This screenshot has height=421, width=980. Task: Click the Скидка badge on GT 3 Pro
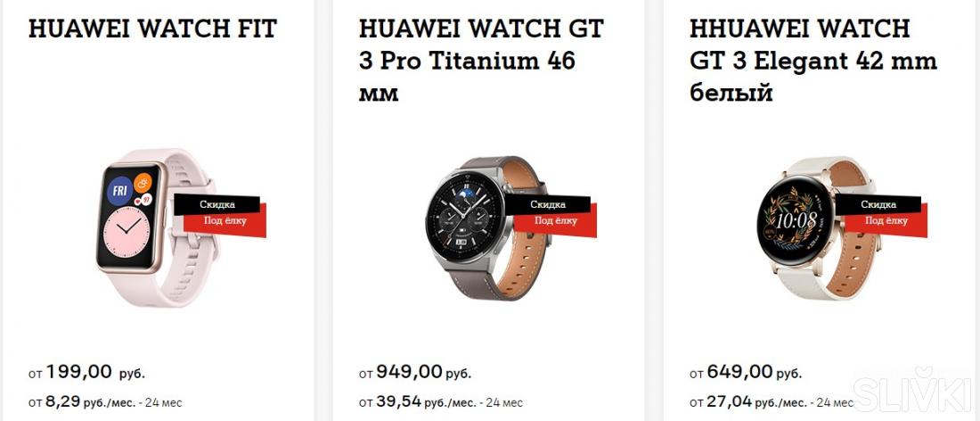point(548,204)
